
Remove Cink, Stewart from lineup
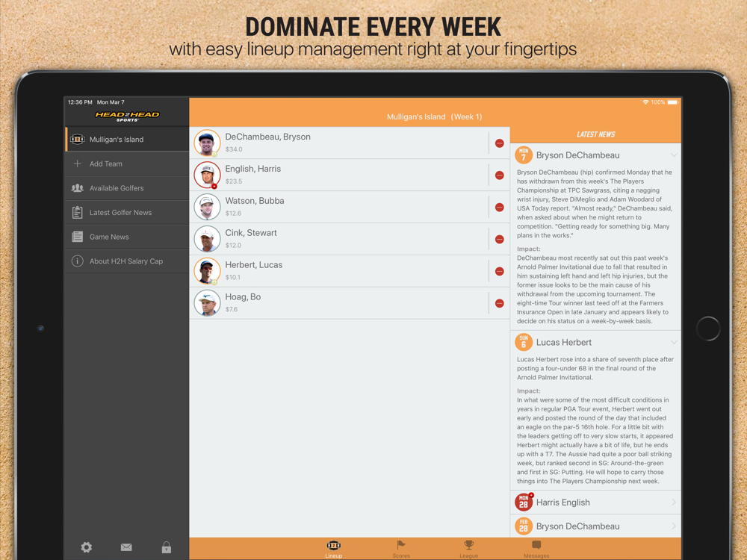click(x=499, y=240)
